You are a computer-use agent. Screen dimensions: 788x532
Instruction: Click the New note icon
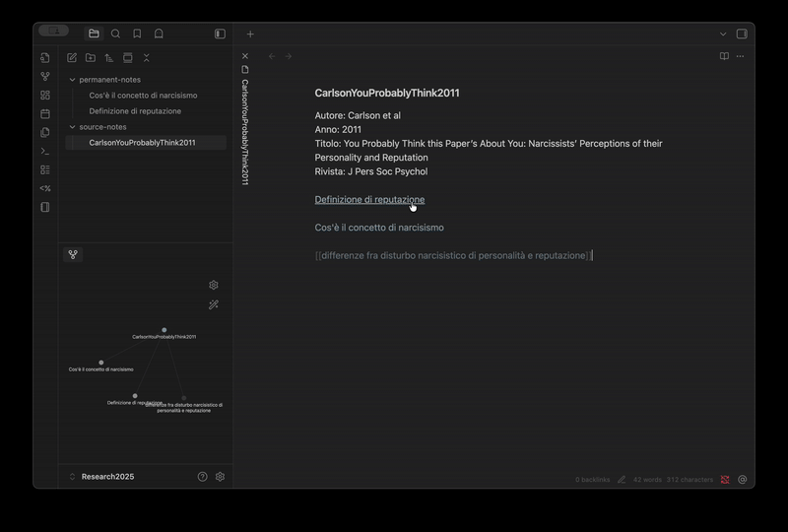tap(72, 58)
